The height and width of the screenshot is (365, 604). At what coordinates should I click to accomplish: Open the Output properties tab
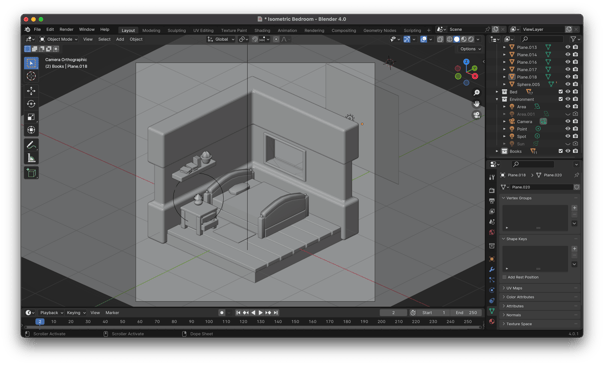click(492, 201)
